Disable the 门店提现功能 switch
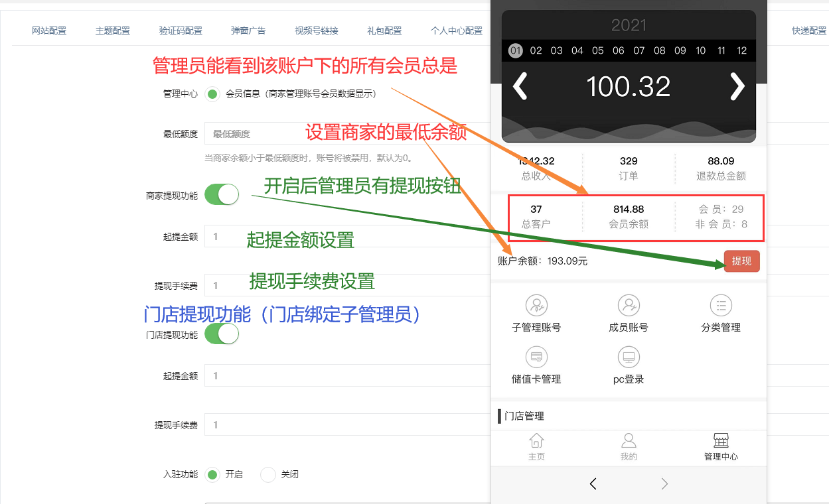The height and width of the screenshot is (504, 829). [222, 334]
